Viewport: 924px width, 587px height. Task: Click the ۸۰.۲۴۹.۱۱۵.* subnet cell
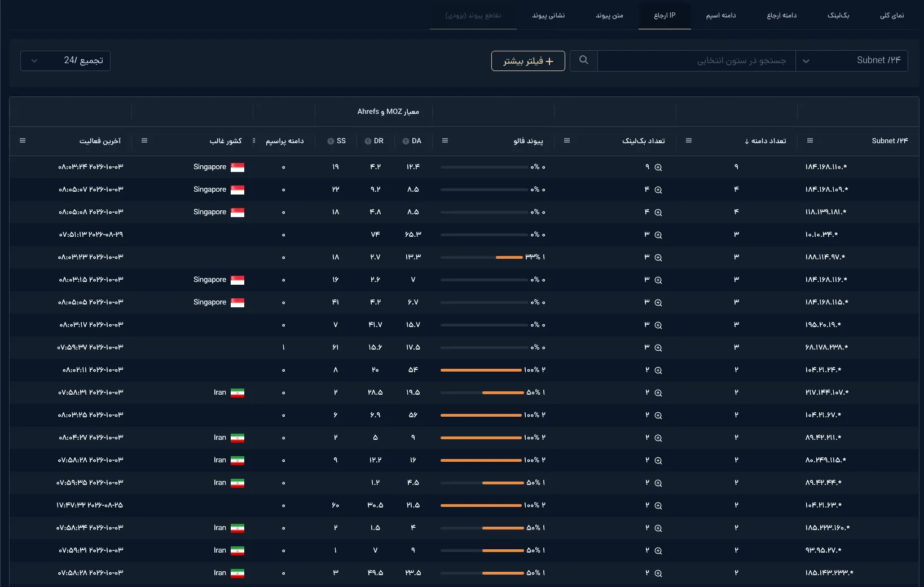(x=826, y=460)
